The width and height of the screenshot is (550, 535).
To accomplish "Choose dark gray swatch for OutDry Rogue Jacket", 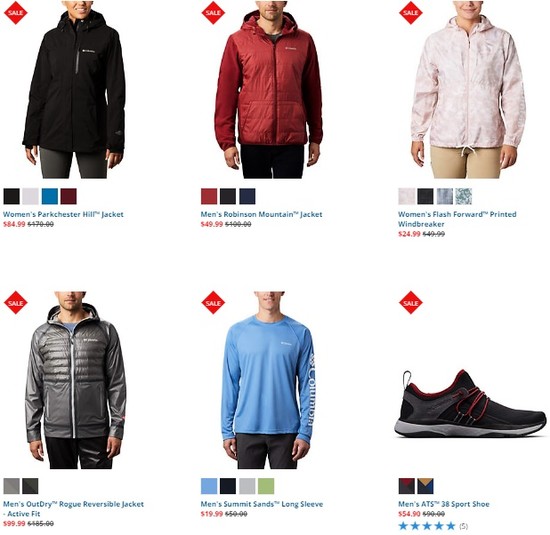I will (31, 486).
